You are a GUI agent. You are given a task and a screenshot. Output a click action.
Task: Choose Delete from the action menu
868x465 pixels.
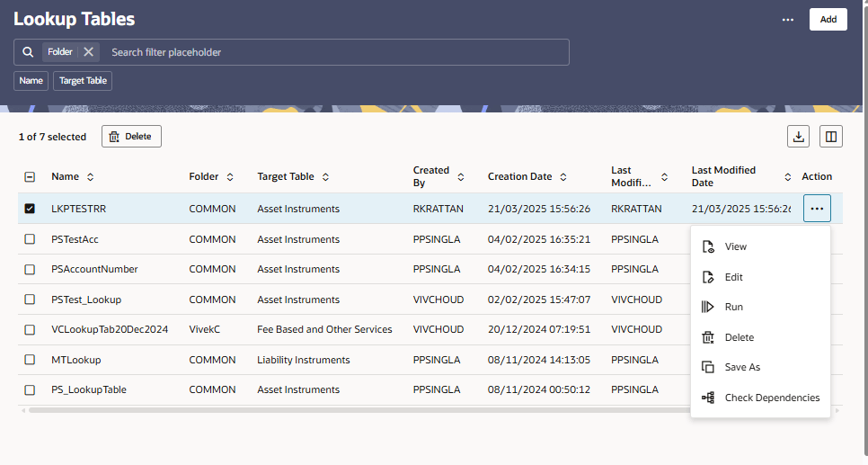(x=760, y=337)
